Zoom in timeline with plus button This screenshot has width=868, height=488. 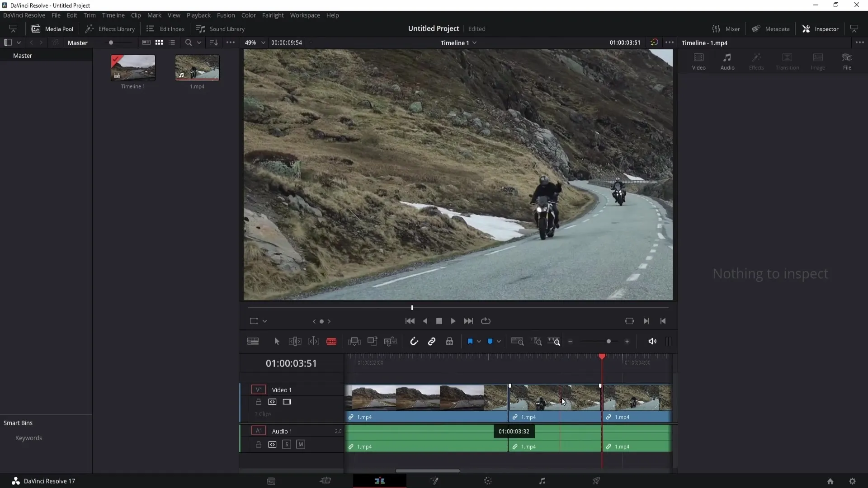coord(627,342)
